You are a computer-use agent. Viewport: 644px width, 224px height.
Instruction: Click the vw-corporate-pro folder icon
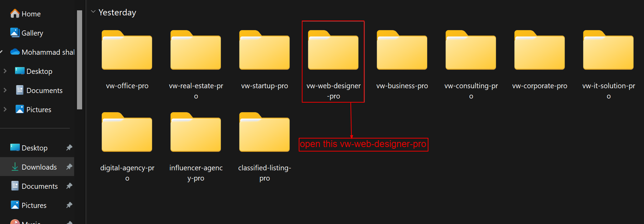click(540, 51)
